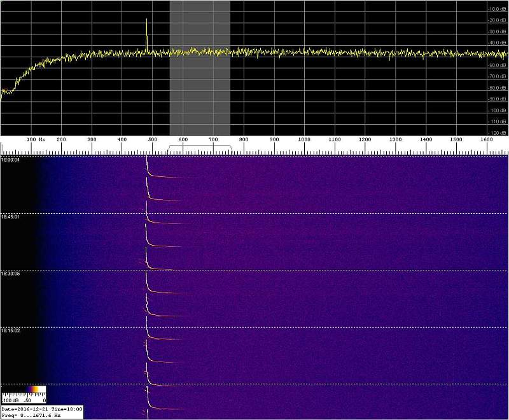
Task: Click the 19:00:04 timestamp in the waterfall
Action: (x=11, y=160)
